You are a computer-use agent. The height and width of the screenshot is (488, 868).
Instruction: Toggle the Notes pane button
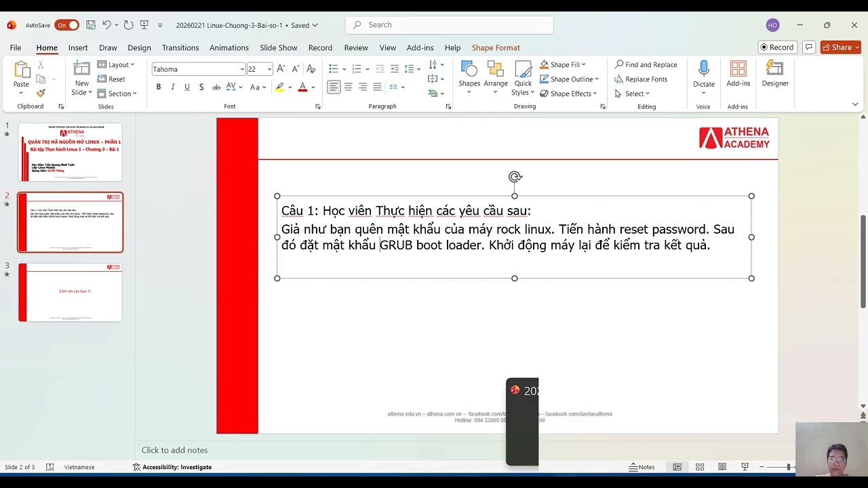[x=642, y=467]
